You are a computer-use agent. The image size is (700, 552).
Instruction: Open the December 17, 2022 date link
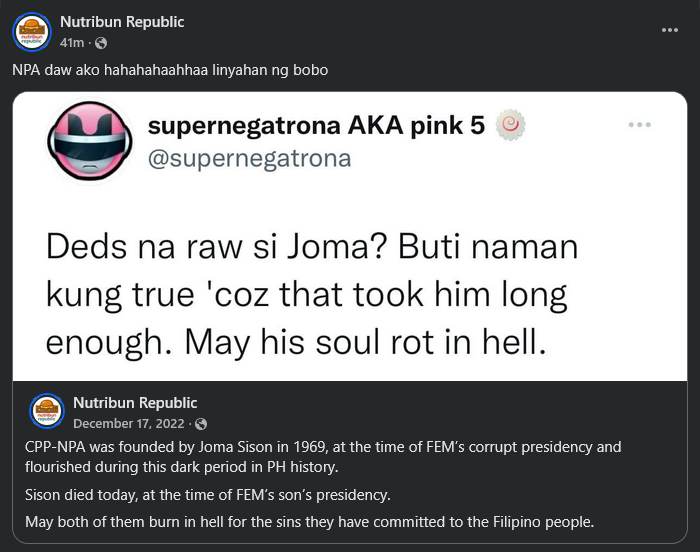[130, 423]
